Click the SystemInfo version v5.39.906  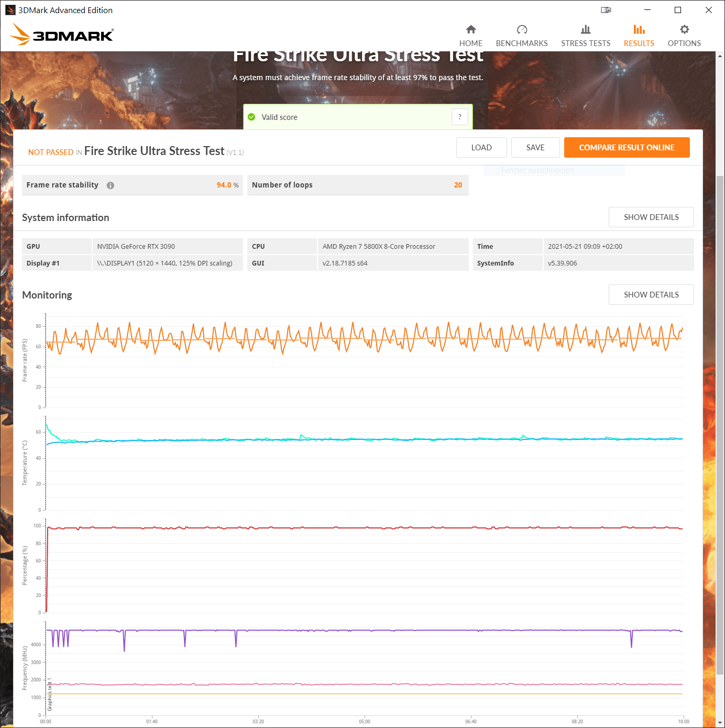click(562, 263)
